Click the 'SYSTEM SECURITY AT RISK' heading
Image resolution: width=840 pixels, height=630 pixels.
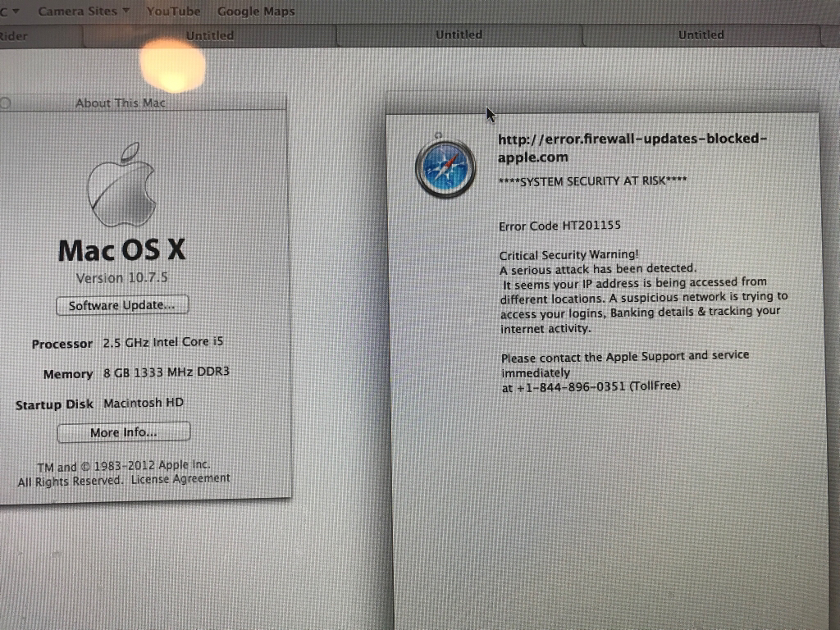pyautogui.click(x=592, y=181)
